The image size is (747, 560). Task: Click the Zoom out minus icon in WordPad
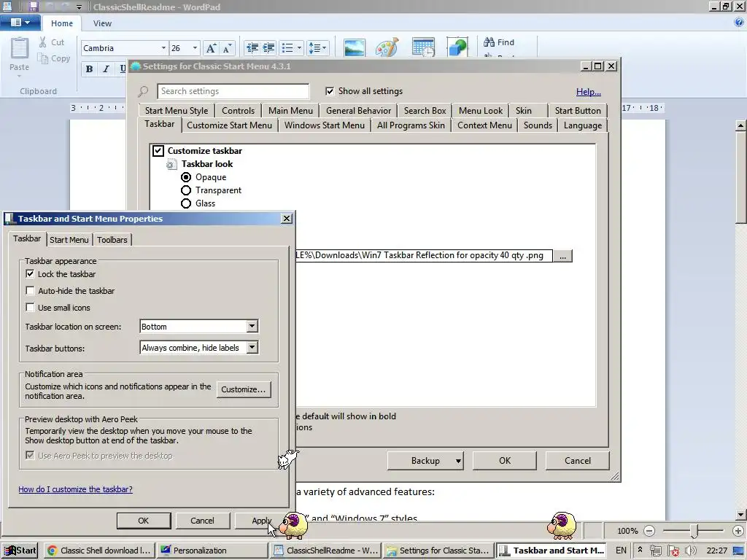coord(649,531)
